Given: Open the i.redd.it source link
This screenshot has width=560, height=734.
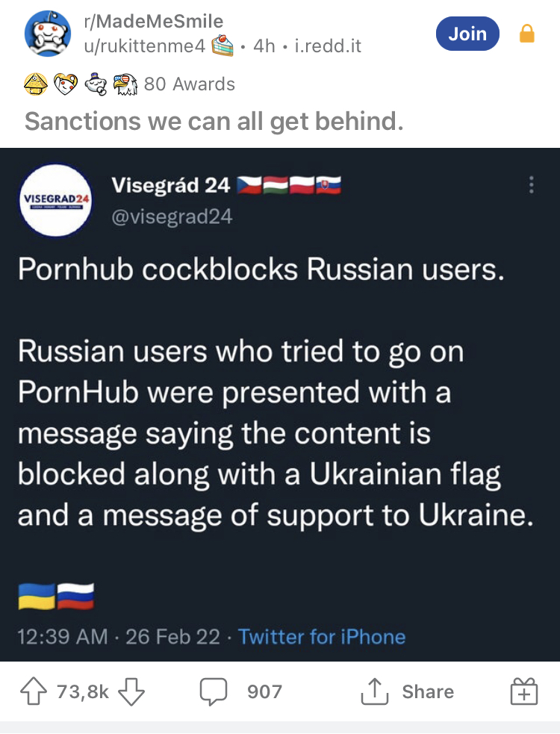Looking at the screenshot, I should point(328,46).
